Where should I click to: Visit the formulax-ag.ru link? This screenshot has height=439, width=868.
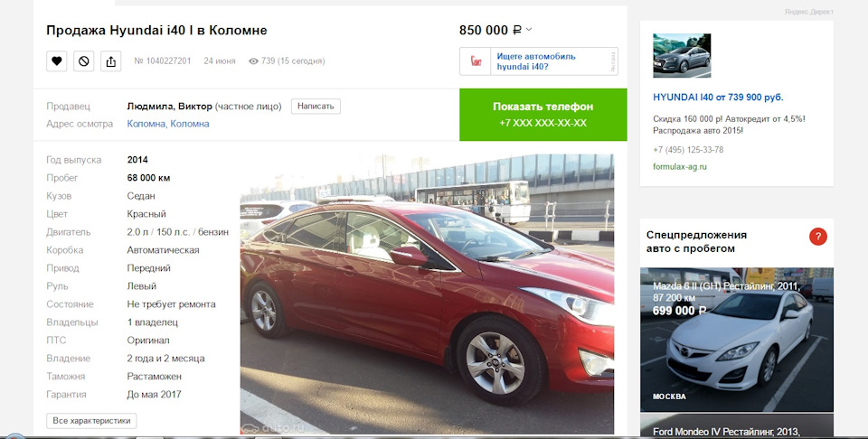click(680, 166)
